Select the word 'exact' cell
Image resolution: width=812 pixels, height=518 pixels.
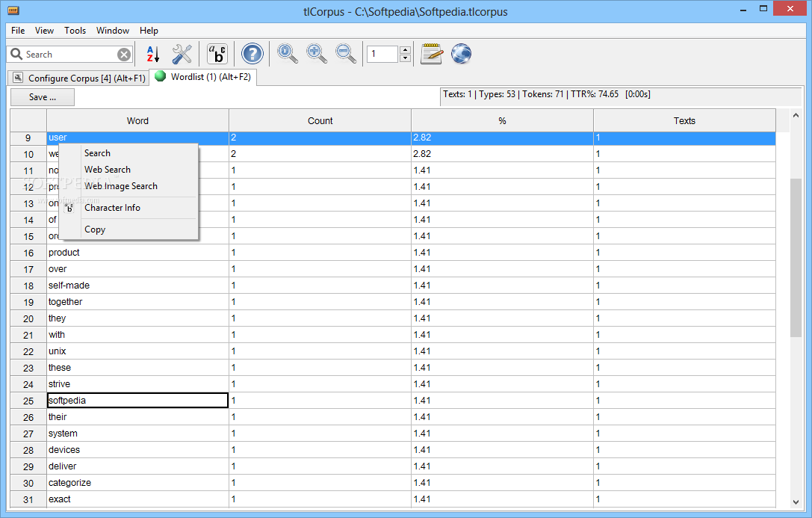(x=137, y=499)
